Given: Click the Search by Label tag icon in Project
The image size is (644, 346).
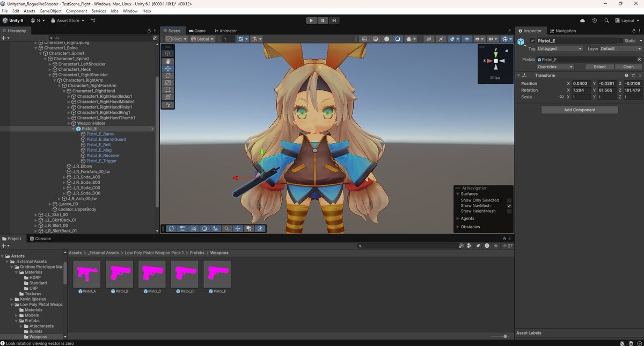Looking at the screenshot, I should point(478,246).
